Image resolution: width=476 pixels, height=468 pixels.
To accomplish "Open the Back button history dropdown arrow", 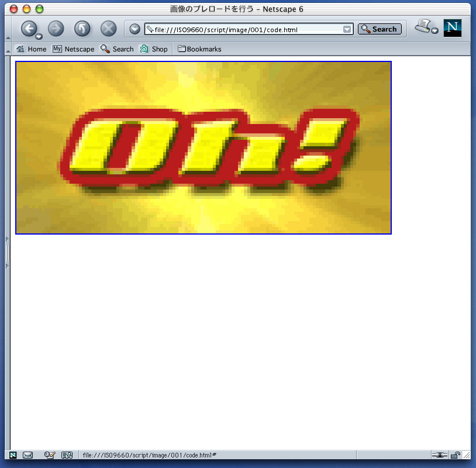I will tap(39, 37).
